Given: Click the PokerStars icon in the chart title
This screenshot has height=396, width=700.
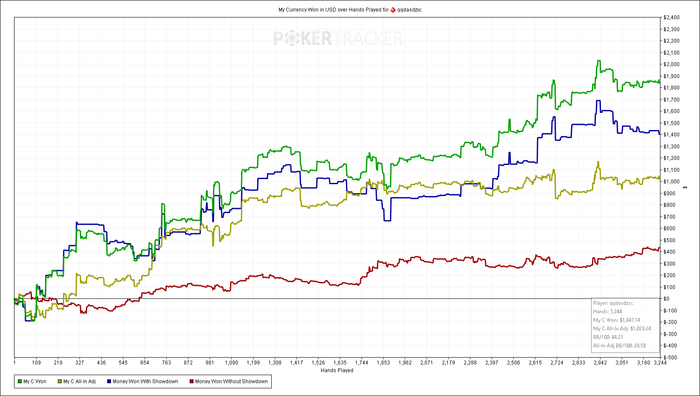Looking at the screenshot, I should pyautogui.click(x=393, y=9).
